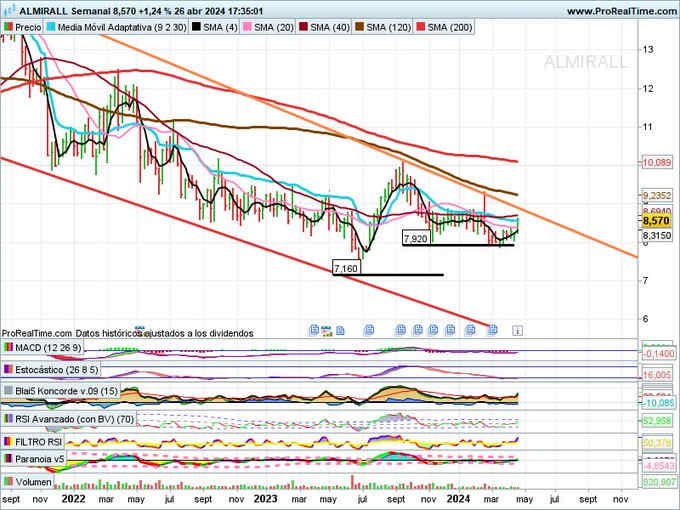Open RSI Avanzado (con BV) (70) label
Viewport: 680px width, 510px height.
coord(75,419)
